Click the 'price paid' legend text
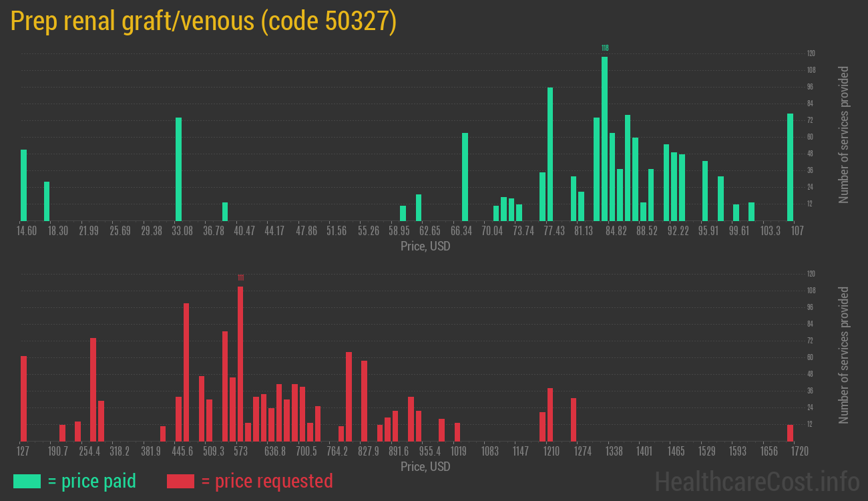Image resolution: width=868 pixels, height=501 pixels. point(92,481)
